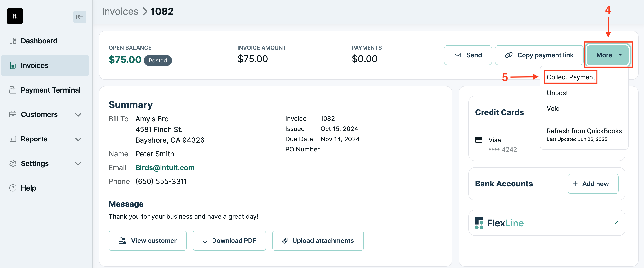Click the Visa card icon under Credit Cards

[479, 140]
